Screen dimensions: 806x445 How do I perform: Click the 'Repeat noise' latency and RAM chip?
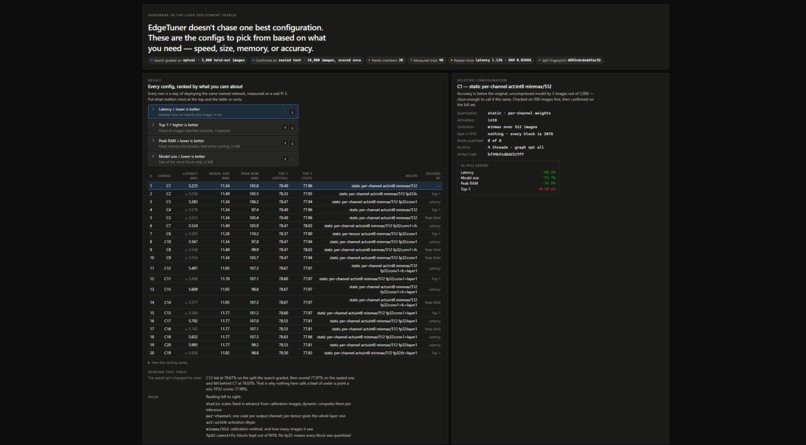(x=491, y=60)
